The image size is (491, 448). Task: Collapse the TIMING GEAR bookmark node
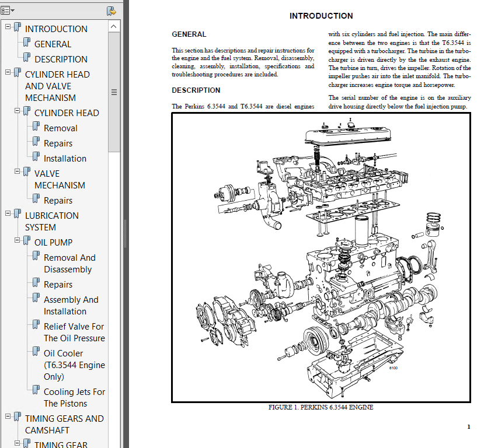(17, 443)
